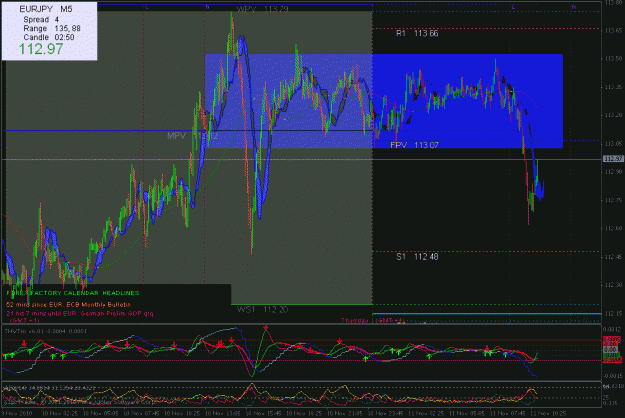This screenshot has width=625, height=418.
Task: Click the S1 112.48 support label
Action: click(x=417, y=257)
